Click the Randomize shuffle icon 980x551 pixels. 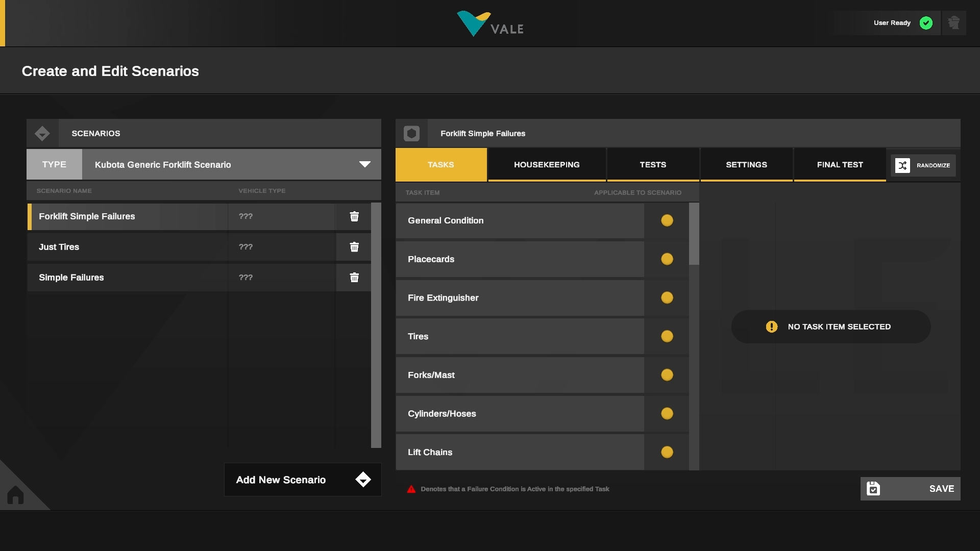point(902,165)
